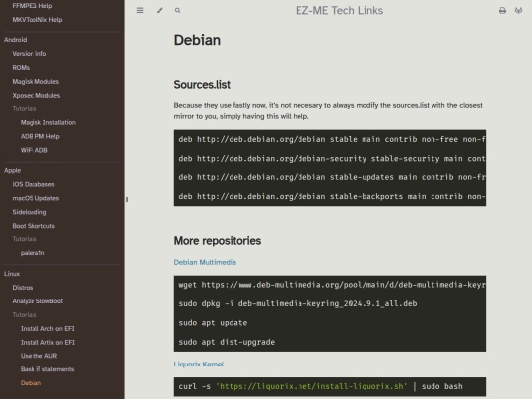The image size is (532, 399).
Task: Open Analyze SlowBoot page
Action: 37,301
